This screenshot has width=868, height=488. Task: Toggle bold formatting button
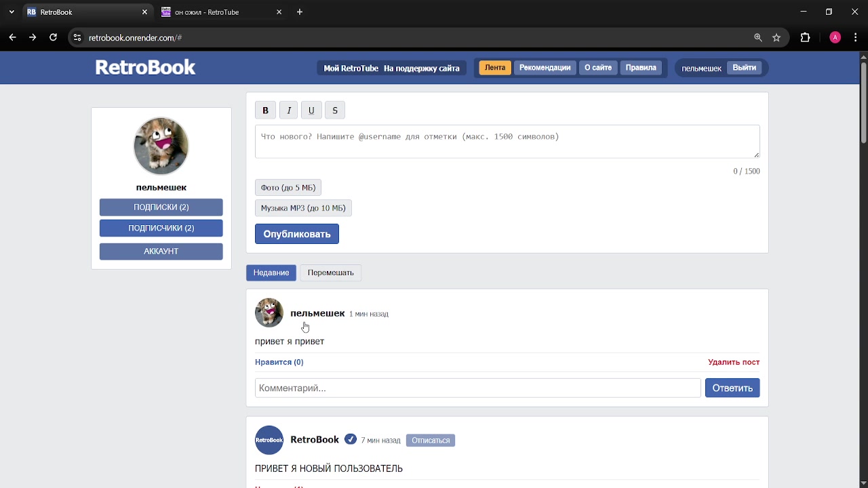coord(265,110)
